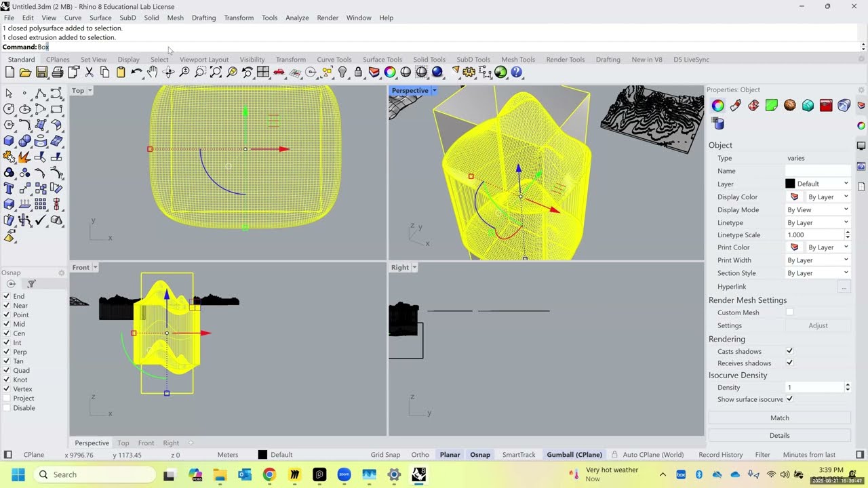This screenshot has height=488, width=868.
Task: Switch to the Curve Tools toolbar tab
Action: click(334, 60)
